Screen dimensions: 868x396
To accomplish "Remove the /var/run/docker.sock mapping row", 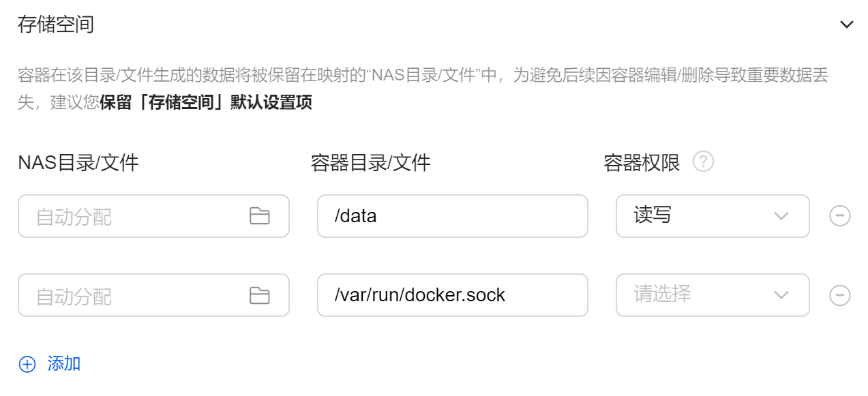I will click(839, 295).
